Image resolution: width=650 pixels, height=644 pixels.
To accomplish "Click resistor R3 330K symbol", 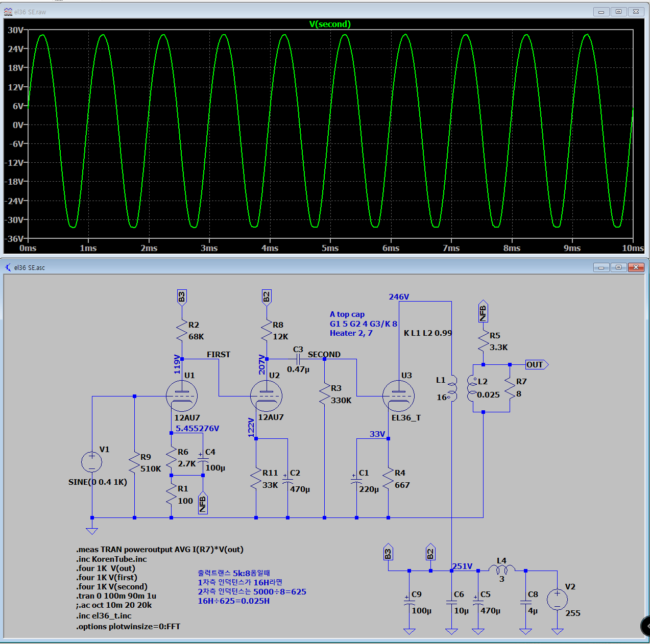I will click(325, 394).
